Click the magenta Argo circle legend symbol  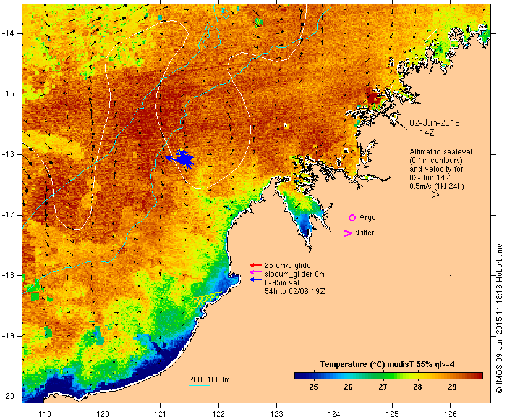(x=352, y=218)
